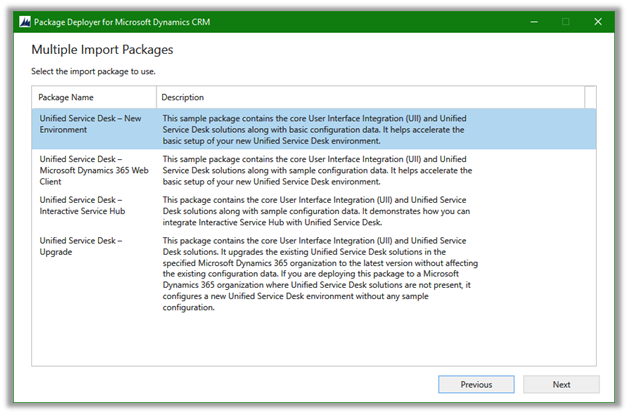The image size is (628, 414).
Task: Click the Next button
Action: (x=561, y=384)
